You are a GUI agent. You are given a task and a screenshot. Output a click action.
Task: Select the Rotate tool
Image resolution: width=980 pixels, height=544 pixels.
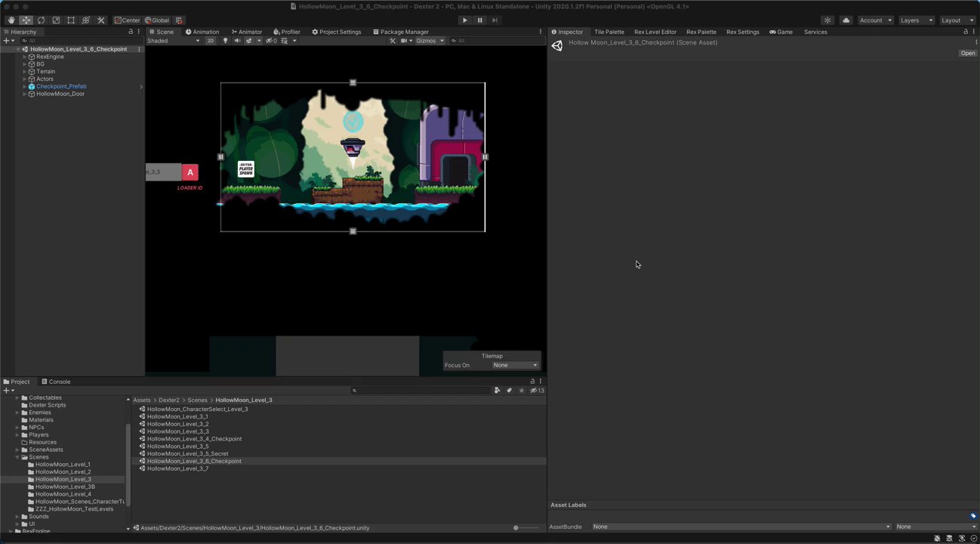click(x=41, y=20)
